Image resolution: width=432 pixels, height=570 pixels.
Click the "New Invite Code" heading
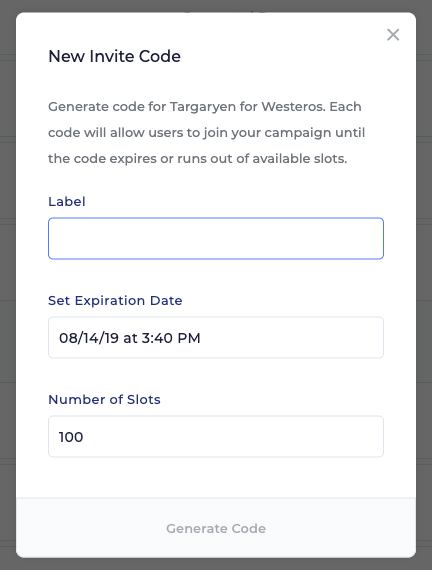pyautogui.click(x=115, y=56)
